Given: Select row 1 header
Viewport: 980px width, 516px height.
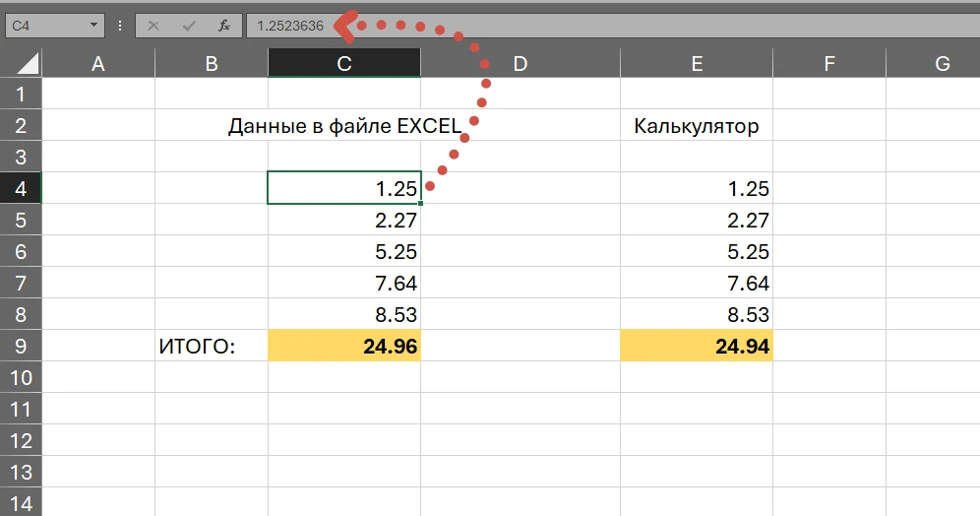Looking at the screenshot, I should (21, 94).
